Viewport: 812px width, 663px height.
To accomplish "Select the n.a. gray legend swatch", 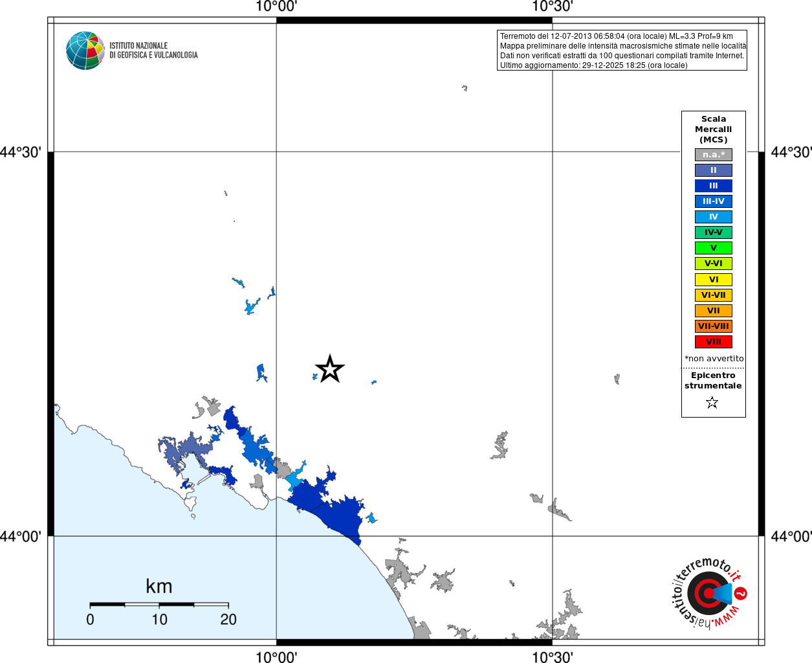I will click(x=714, y=155).
